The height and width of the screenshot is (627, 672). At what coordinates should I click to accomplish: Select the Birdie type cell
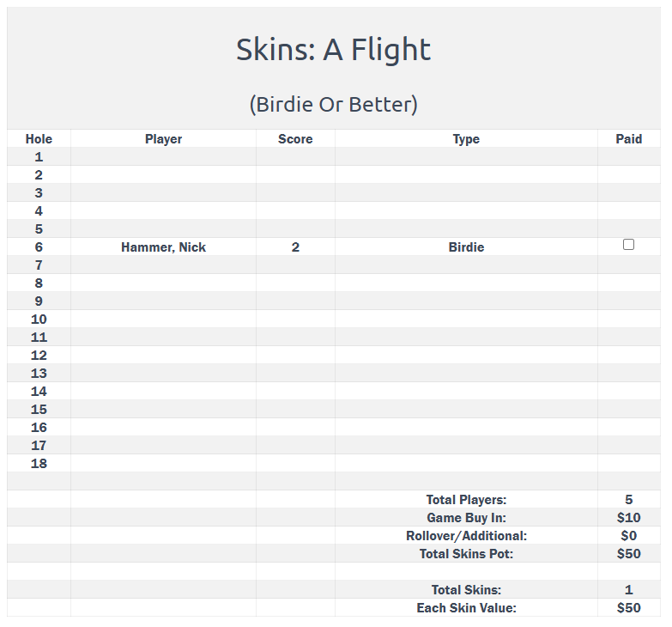pyautogui.click(x=466, y=247)
